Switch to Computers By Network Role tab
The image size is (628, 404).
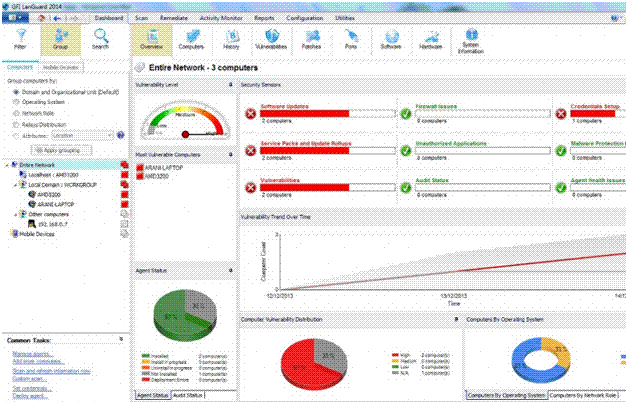(x=583, y=395)
